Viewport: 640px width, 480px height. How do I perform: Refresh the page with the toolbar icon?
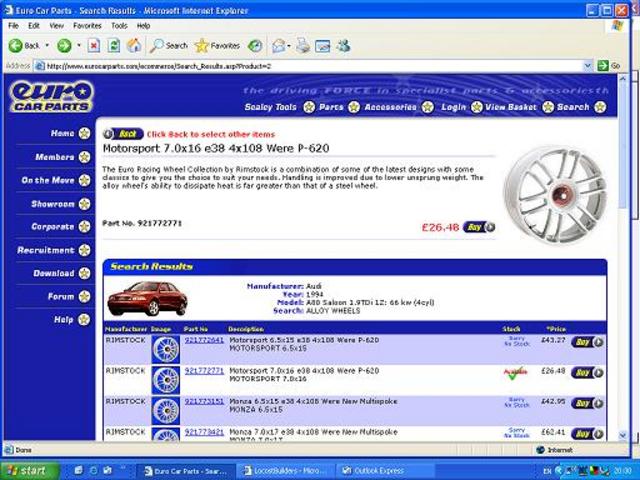(x=114, y=46)
